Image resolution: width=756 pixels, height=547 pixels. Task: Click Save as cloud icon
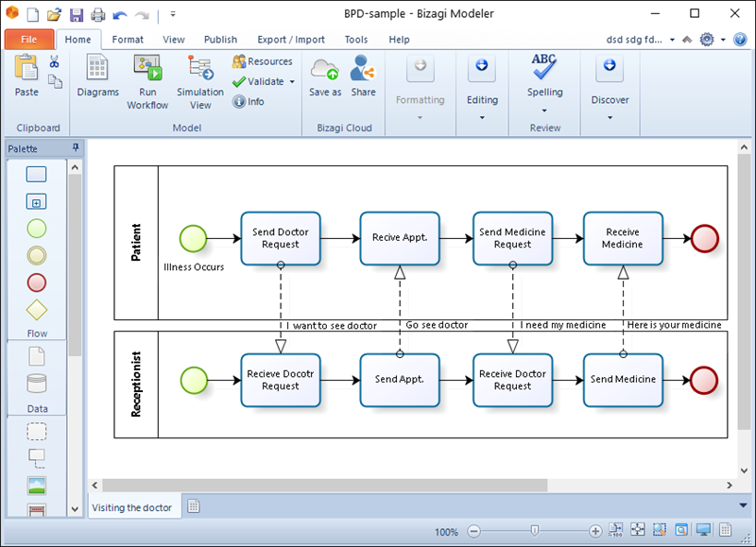point(324,68)
